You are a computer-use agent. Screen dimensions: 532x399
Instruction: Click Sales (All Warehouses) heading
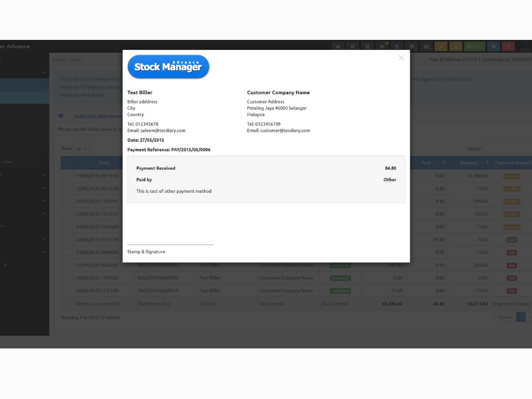[98, 116]
